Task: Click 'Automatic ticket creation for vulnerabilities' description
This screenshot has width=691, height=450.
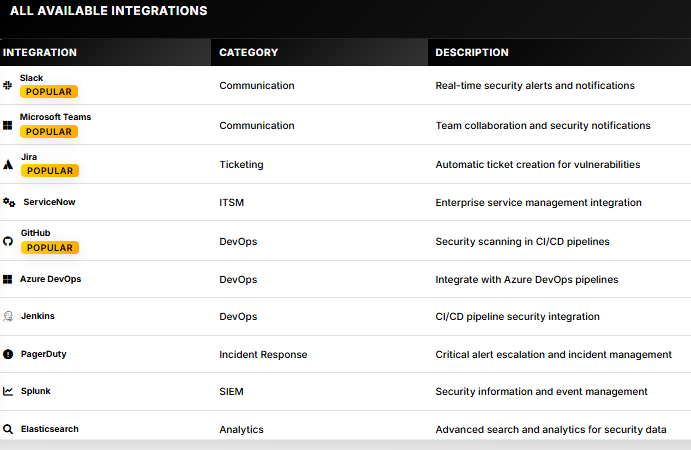Action: coord(538,165)
